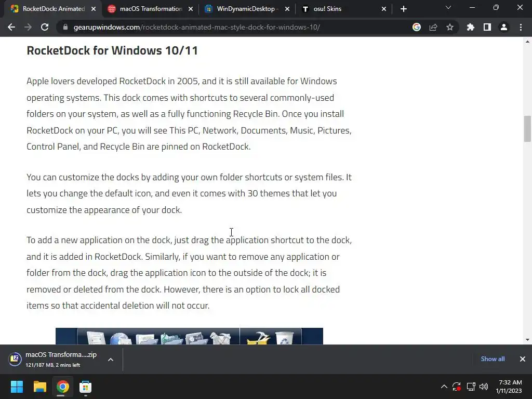Click the RocketDock for Windows 10/11 heading
Viewport: 532px width, 399px height.
tap(112, 50)
